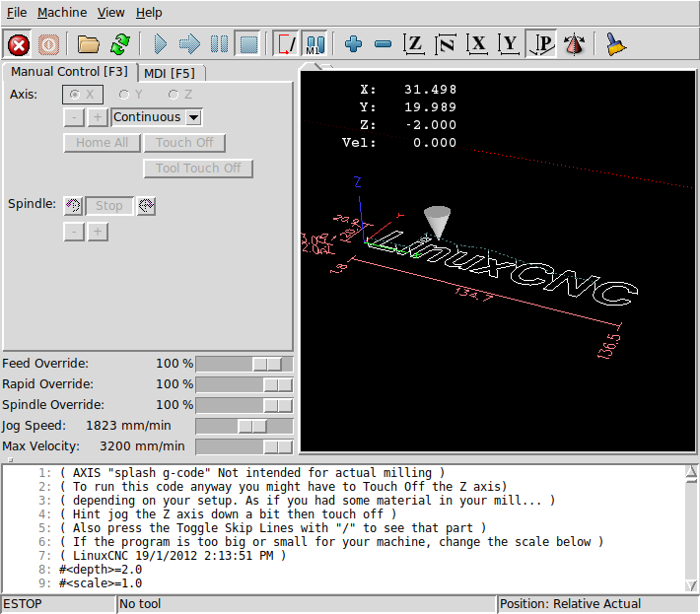
Task: Adjust Jog Speed slider
Action: click(245, 426)
